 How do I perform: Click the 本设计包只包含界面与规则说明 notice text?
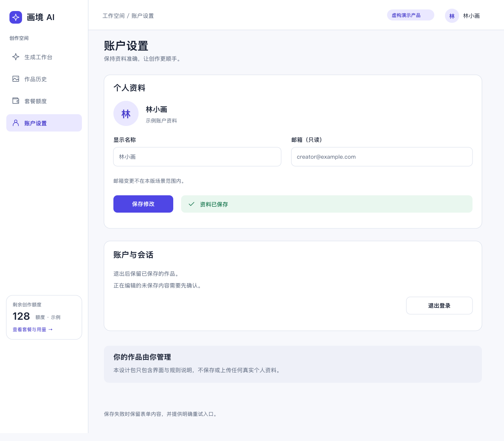pos(197,370)
